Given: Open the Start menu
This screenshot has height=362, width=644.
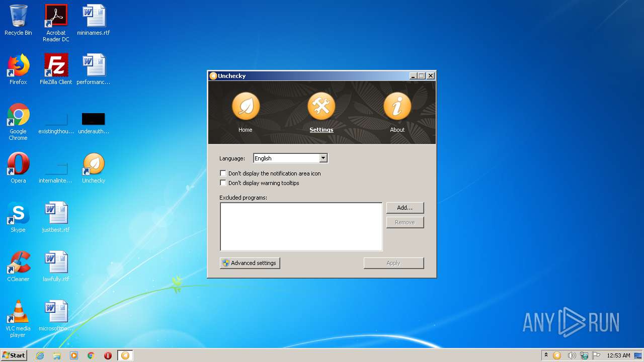Looking at the screenshot, I should (14, 355).
